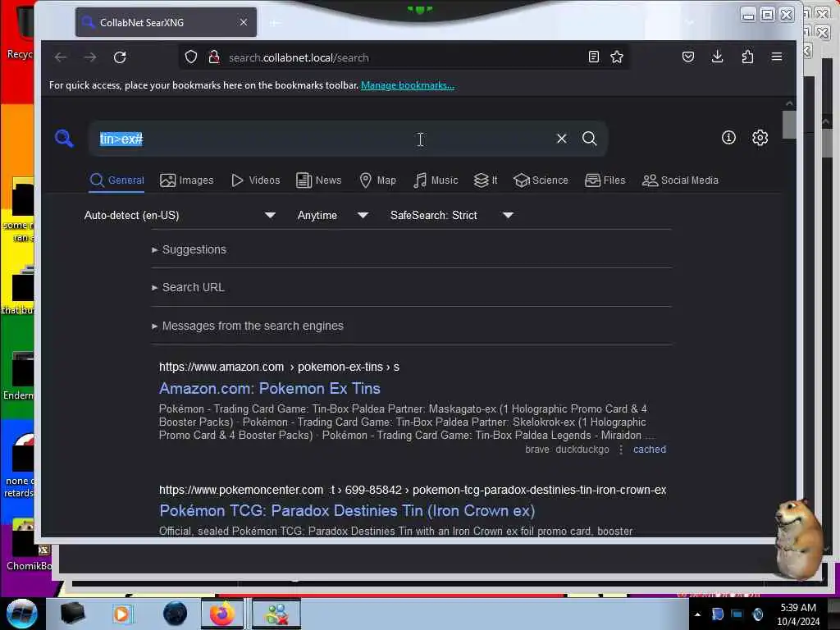Click the browser back arrow
Viewport: 840px width, 630px height.
coord(61,57)
